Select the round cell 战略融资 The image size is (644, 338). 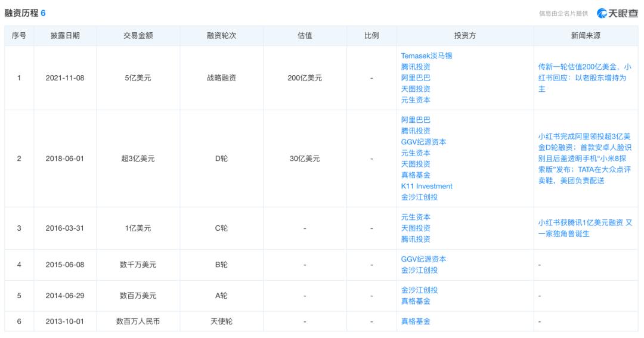click(221, 77)
